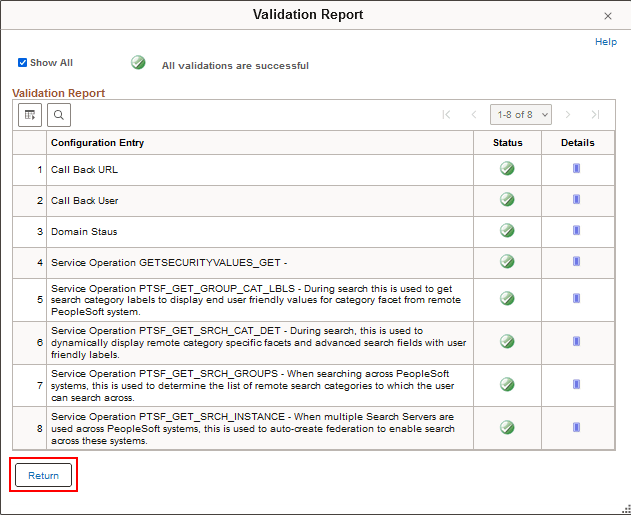Go to next page of grid
Viewport: 631px width, 515px height.
pyautogui.click(x=568, y=115)
